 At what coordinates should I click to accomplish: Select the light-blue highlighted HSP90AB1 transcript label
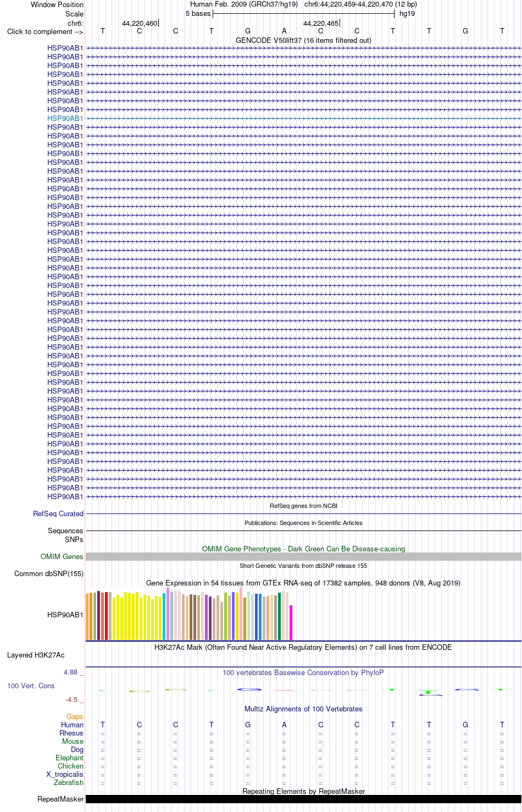coord(65,118)
